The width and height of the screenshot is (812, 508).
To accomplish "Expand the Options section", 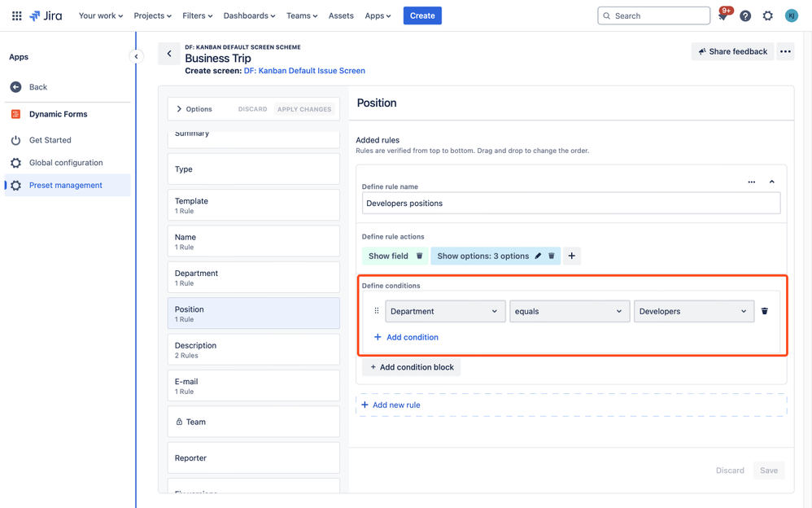I will pyautogui.click(x=194, y=109).
